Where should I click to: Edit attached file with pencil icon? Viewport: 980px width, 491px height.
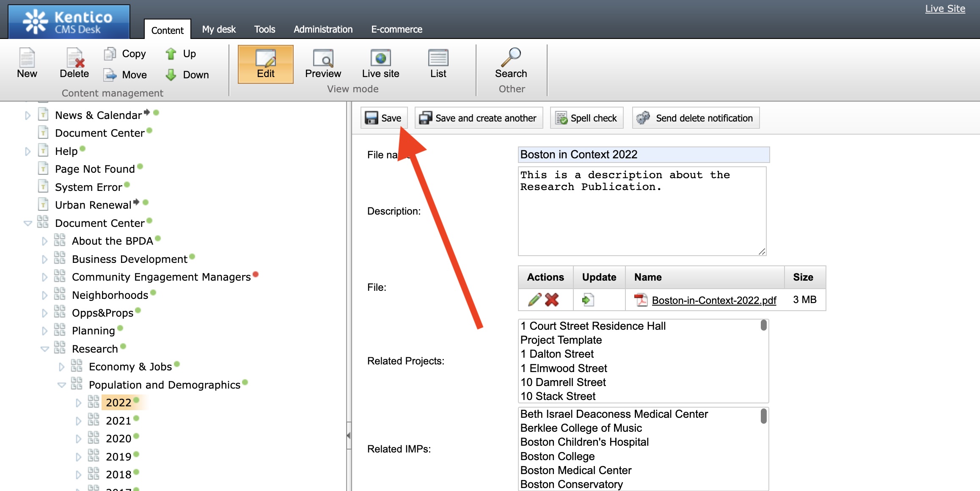click(534, 300)
